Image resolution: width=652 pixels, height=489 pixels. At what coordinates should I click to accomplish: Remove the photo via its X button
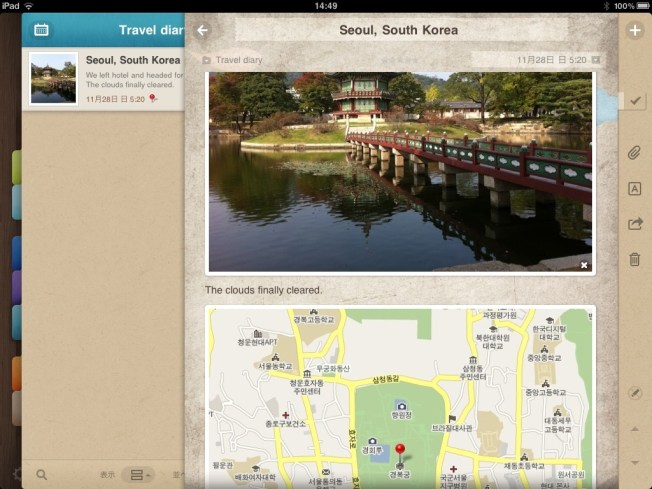click(x=584, y=265)
